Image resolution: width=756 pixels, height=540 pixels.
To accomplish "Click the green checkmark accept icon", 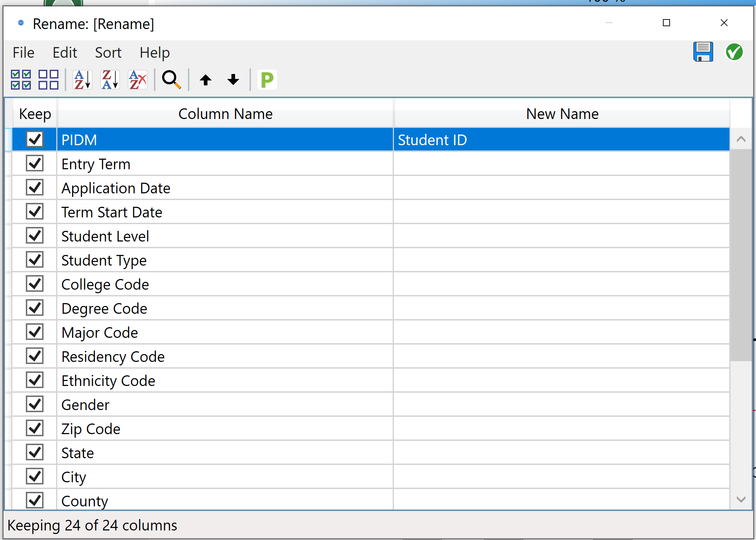I will 734,52.
